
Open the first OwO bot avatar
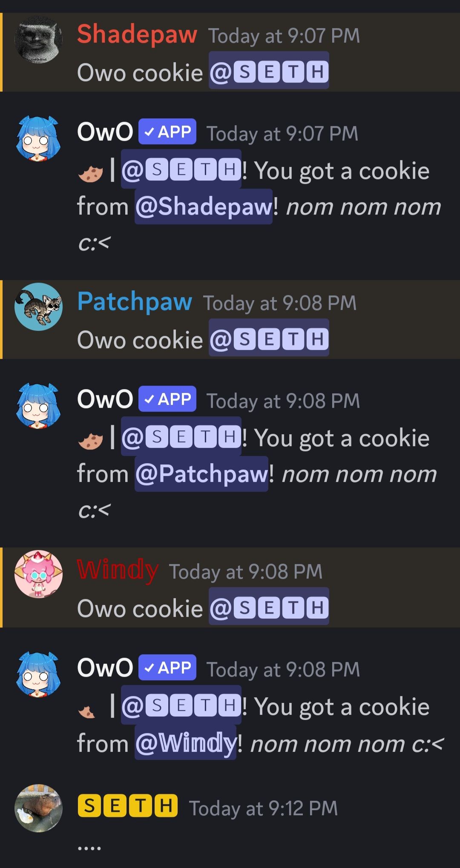[x=38, y=138]
